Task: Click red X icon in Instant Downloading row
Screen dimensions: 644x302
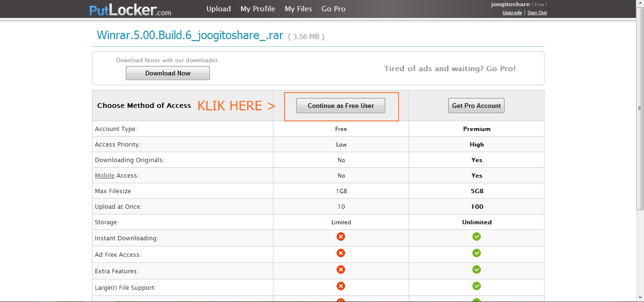Action: (x=341, y=237)
